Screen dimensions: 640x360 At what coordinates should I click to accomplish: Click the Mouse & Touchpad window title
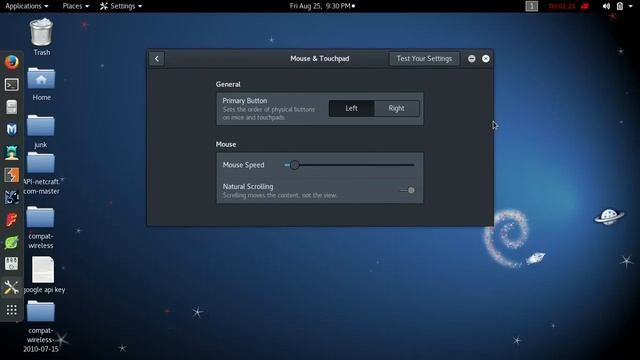click(320, 59)
